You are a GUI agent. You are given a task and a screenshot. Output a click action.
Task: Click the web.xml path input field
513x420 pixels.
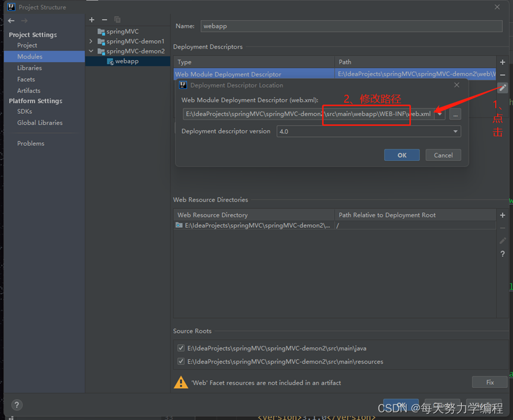tap(308, 114)
